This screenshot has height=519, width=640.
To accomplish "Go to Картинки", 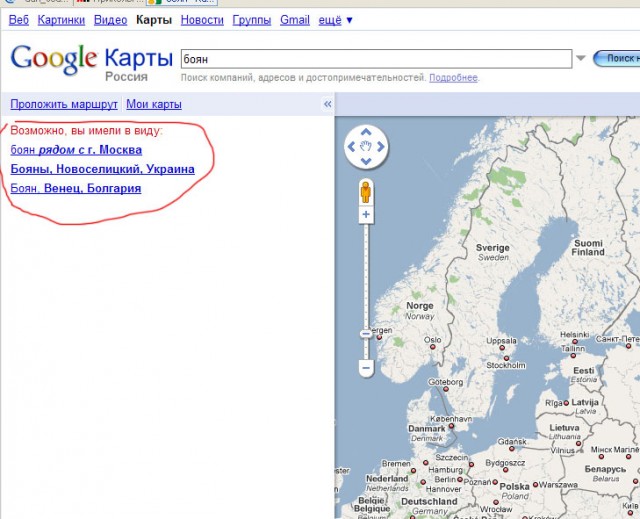I will 61,20.
